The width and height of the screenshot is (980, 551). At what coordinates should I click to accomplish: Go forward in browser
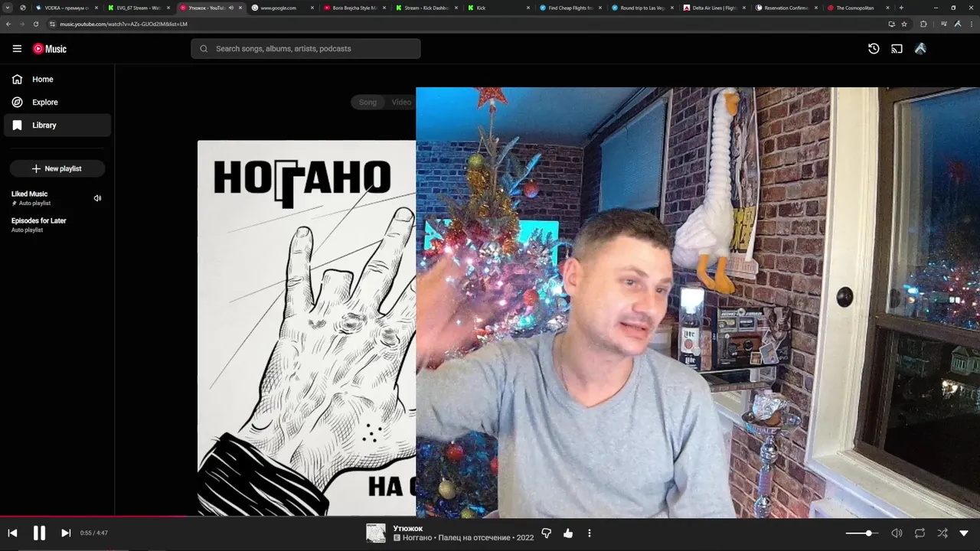pos(21,24)
